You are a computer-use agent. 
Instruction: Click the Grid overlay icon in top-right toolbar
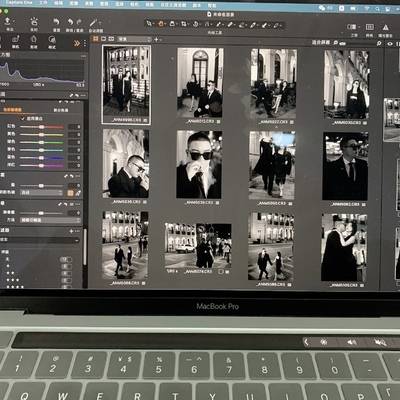pos(370,27)
